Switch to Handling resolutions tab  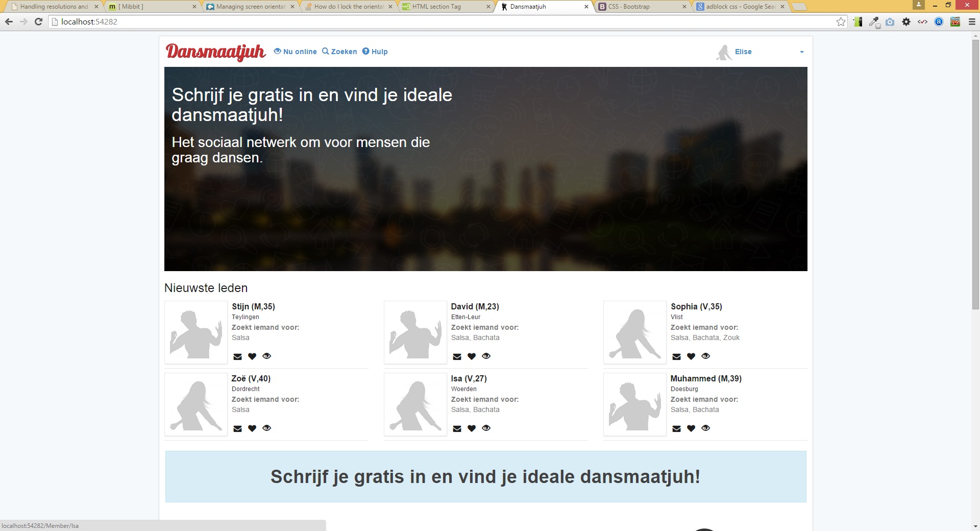click(x=53, y=7)
